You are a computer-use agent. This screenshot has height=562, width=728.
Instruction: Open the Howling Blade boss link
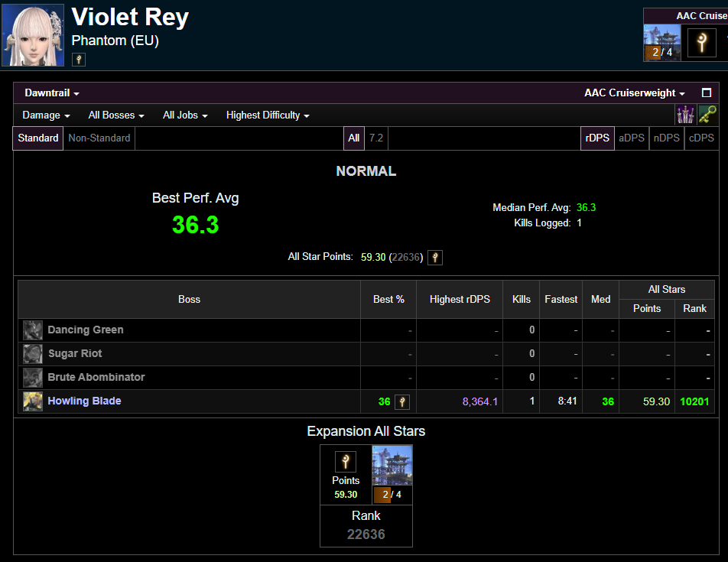[x=84, y=401]
